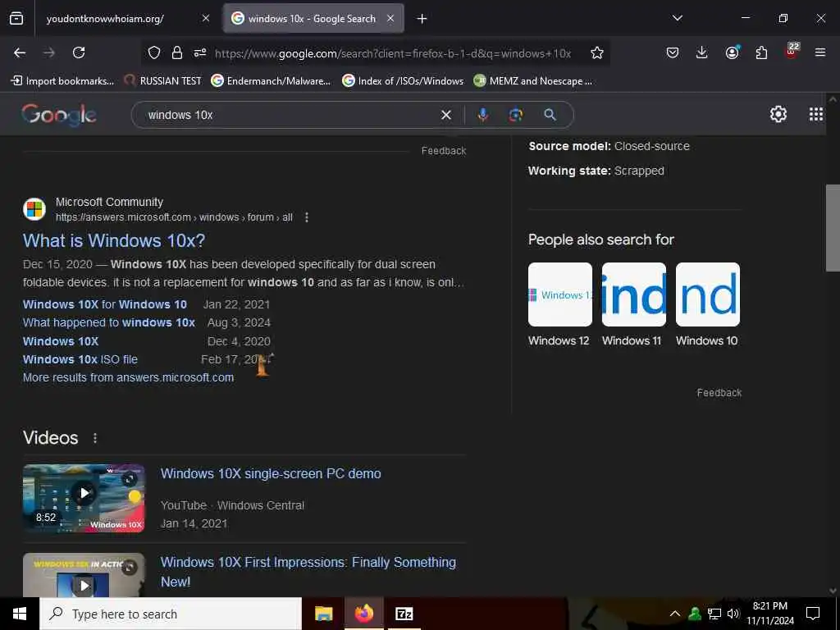
Task: Open What happened to windows 10x link
Action: click(x=109, y=322)
